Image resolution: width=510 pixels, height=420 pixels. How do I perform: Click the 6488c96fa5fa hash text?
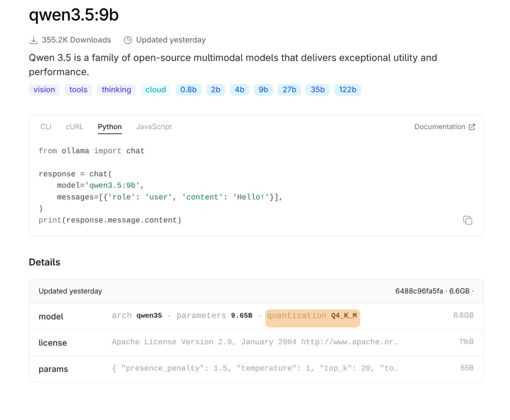419,291
